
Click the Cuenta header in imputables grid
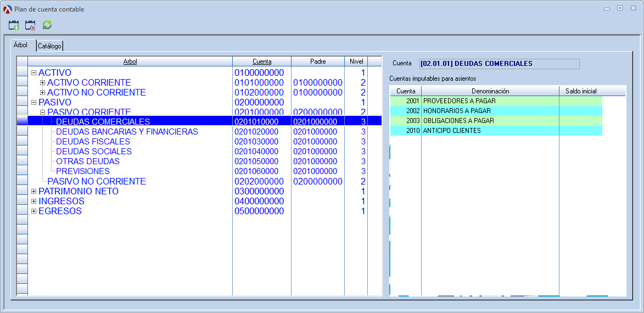point(406,91)
